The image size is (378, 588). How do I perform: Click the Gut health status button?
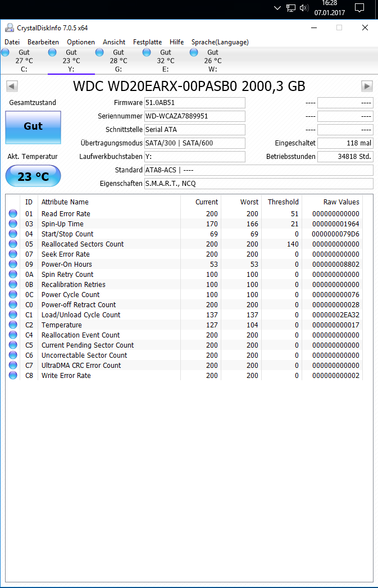click(33, 127)
